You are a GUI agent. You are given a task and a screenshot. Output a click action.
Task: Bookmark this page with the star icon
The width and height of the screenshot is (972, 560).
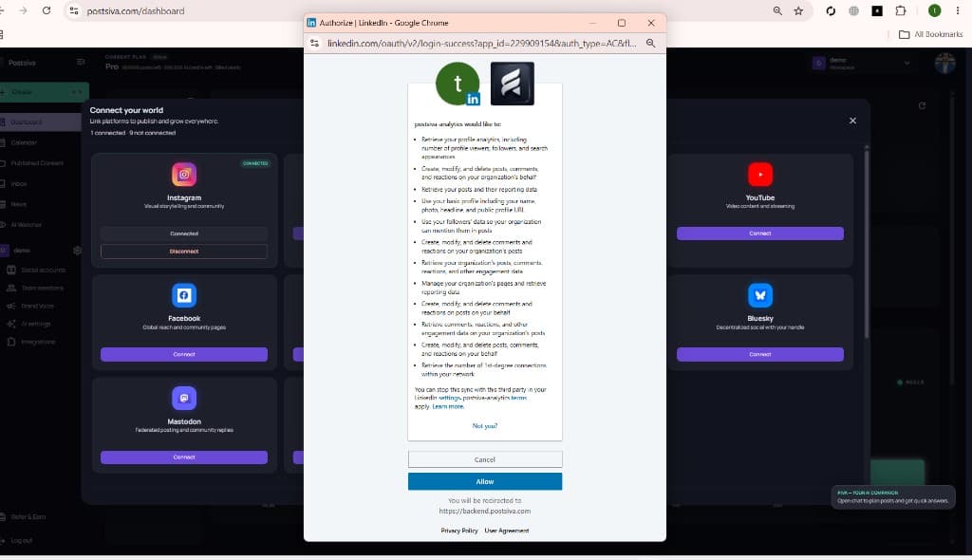click(798, 10)
